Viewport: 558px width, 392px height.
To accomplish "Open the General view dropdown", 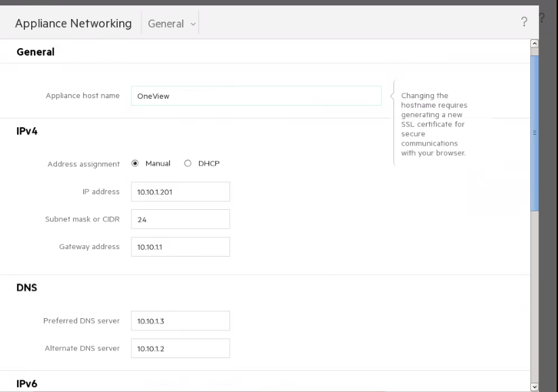I will click(x=173, y=24).
